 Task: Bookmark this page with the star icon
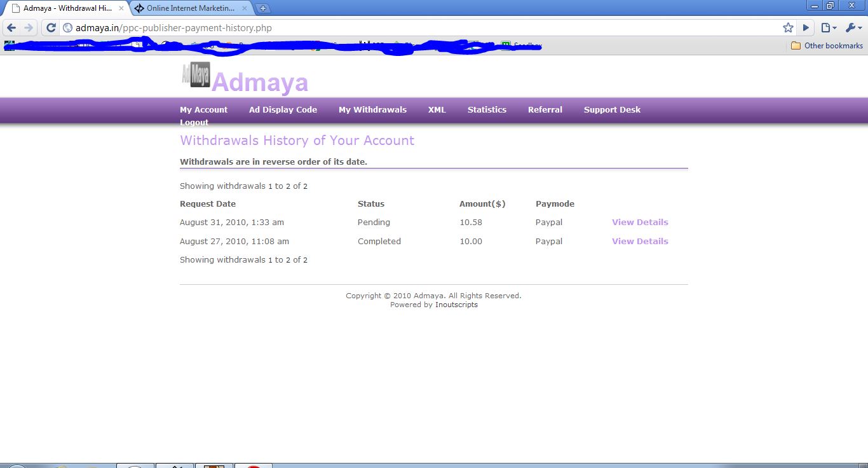(788, 27)
